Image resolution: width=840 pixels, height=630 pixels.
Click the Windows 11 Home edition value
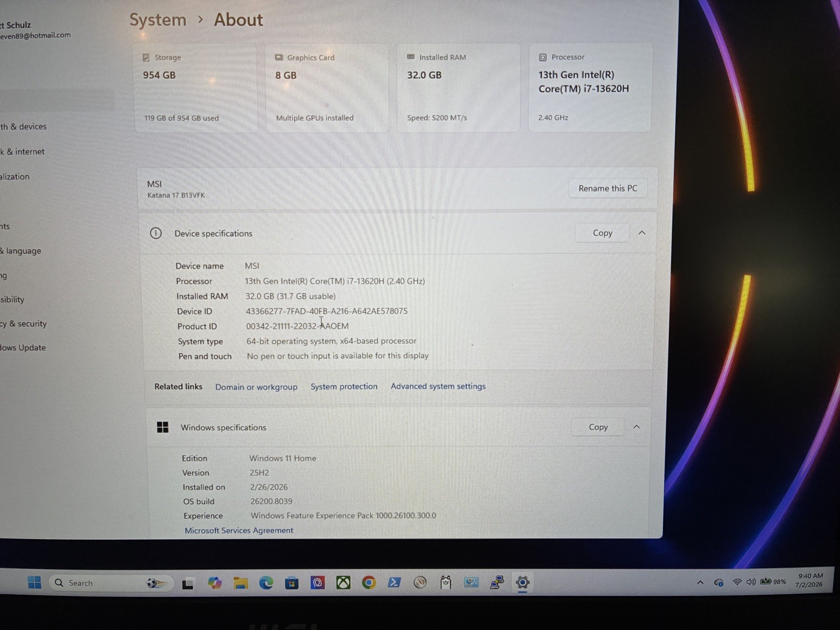(x=282, y=458)
